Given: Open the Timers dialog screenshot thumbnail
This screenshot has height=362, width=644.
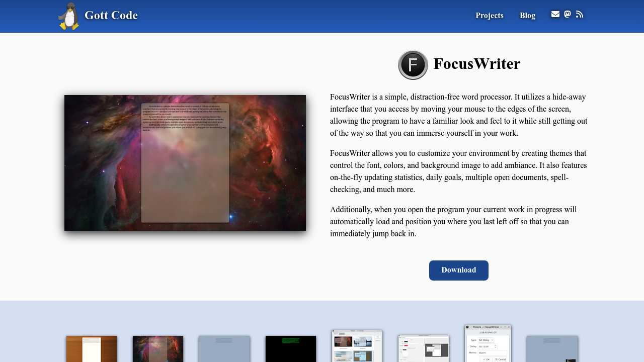Looking at the screenshot, I should coord(488,344).
